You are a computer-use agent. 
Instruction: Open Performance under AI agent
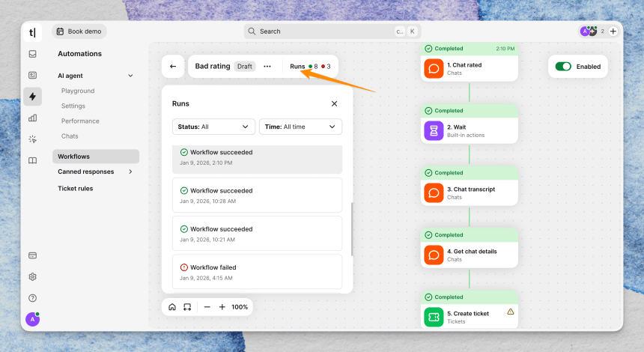click(x=80, y=121)
